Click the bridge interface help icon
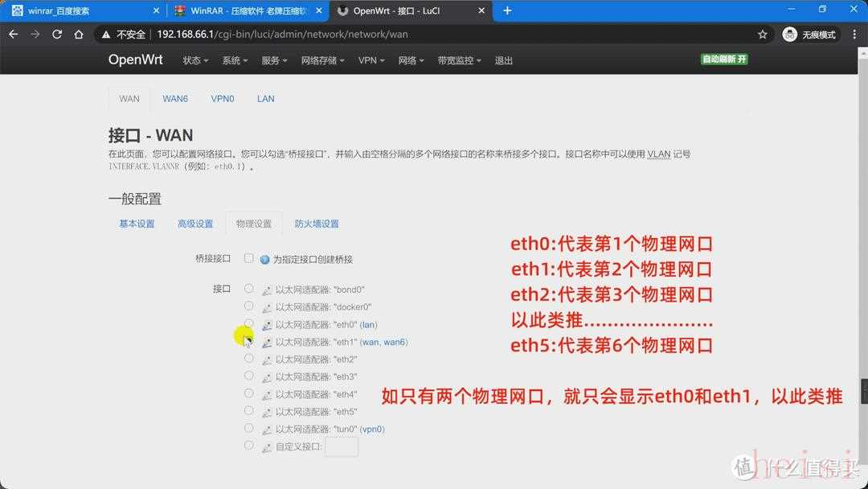Image resolution: width=868 pixels, height=489 pixels. click(x=264, y=260)
